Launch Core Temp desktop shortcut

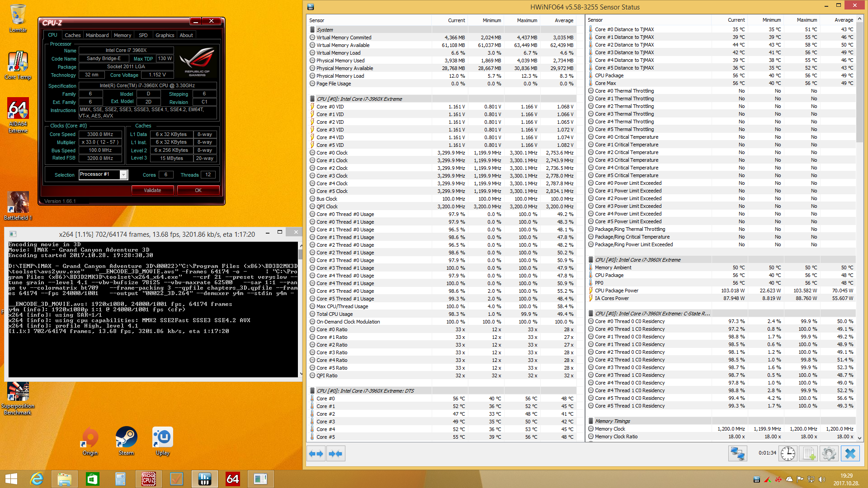18,65
